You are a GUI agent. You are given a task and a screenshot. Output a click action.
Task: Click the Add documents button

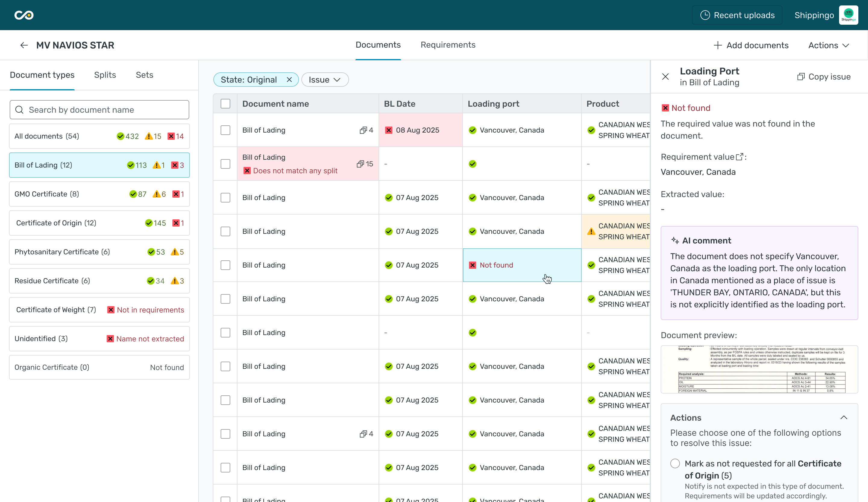pos(751,45)
